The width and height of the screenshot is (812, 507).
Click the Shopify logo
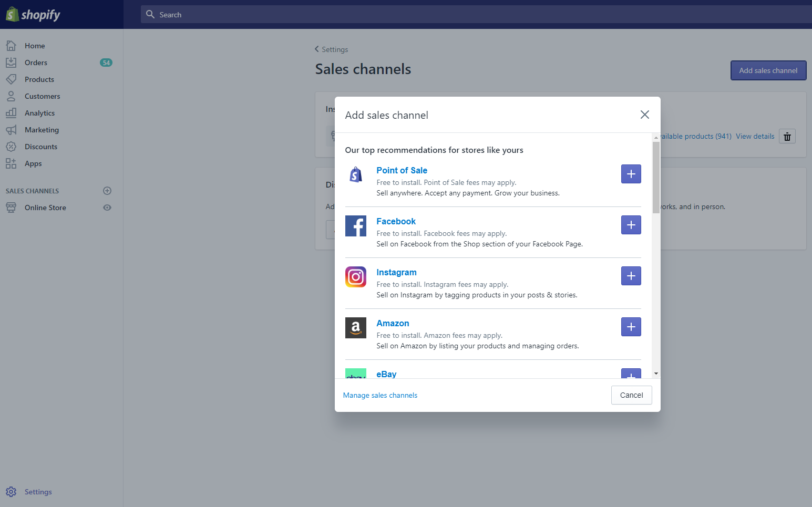[33, 14]
